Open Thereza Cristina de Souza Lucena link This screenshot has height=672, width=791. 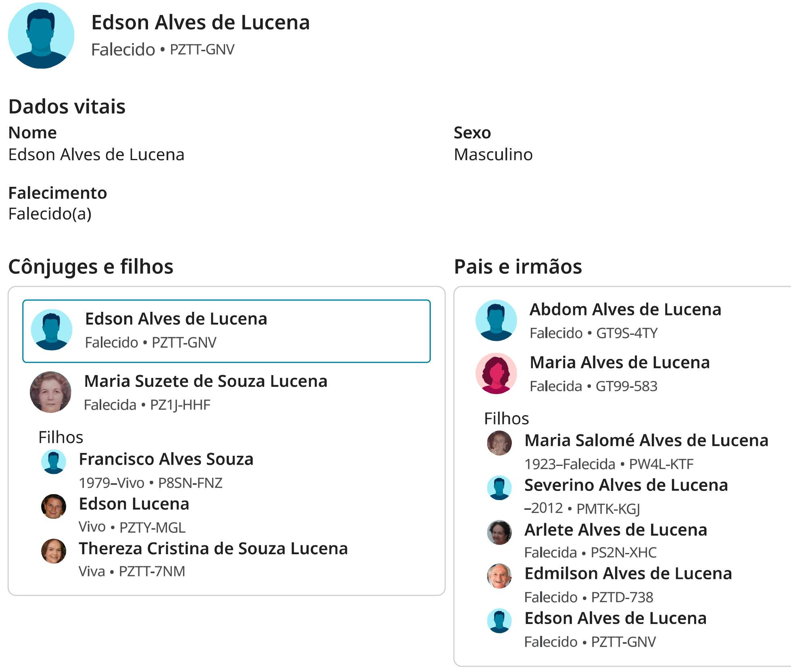(x=213, y=549)
